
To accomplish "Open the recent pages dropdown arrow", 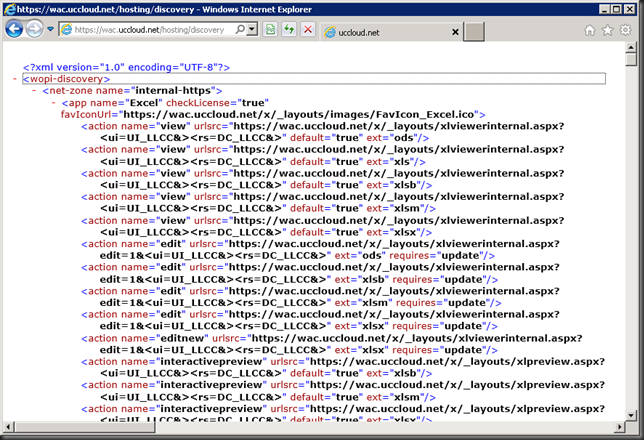I will tap(50, 29).
